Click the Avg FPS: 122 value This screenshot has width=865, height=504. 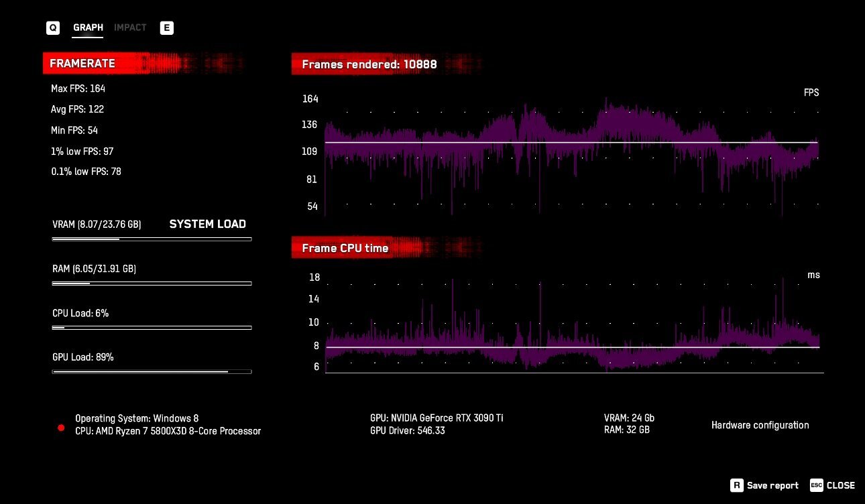pos(77,109)
